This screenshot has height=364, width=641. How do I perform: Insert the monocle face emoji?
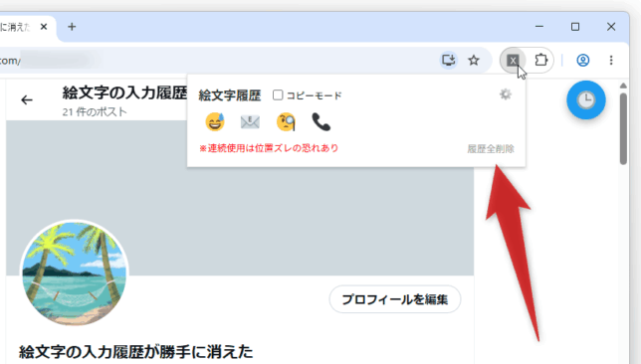[286, 121]
